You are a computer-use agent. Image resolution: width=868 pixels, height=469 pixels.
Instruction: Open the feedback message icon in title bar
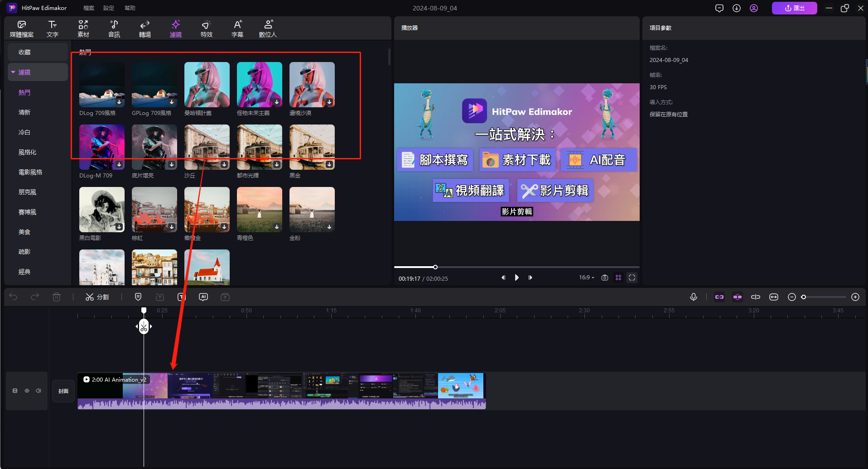click(x=719, y=8)
